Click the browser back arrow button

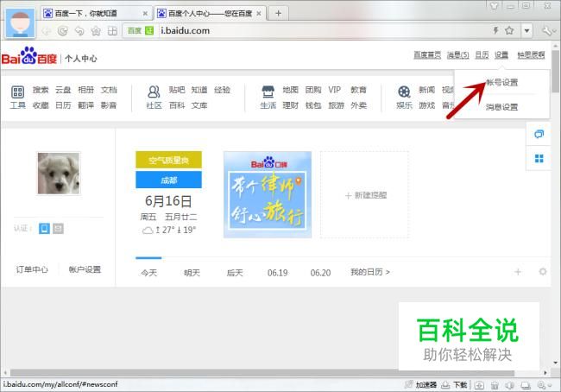tap(46, 31)
